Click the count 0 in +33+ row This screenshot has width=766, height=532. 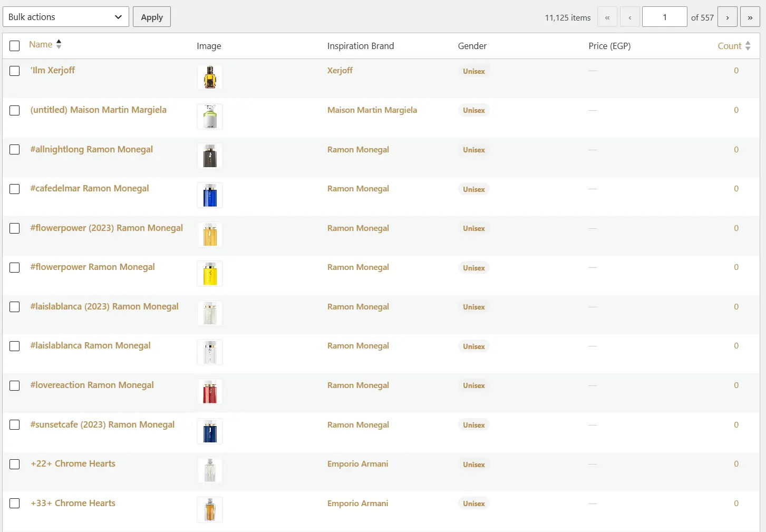pyautogui.click(x=736, y=503)
